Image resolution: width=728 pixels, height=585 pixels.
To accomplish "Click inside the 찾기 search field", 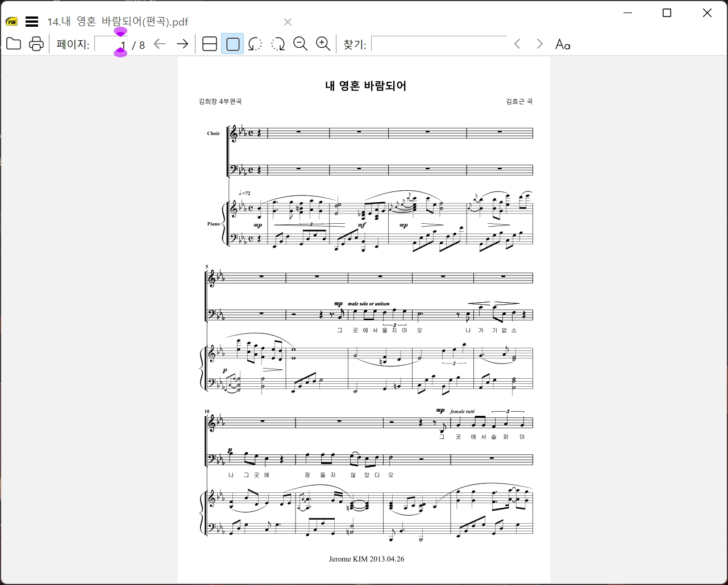I will (439, 44).
